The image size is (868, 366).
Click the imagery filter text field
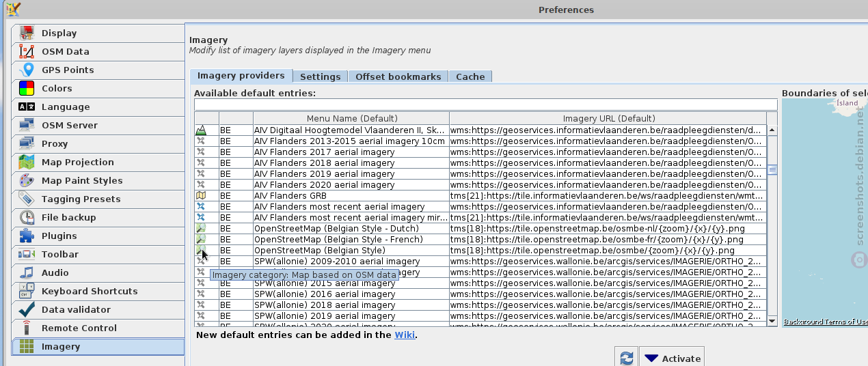[485, 104]
